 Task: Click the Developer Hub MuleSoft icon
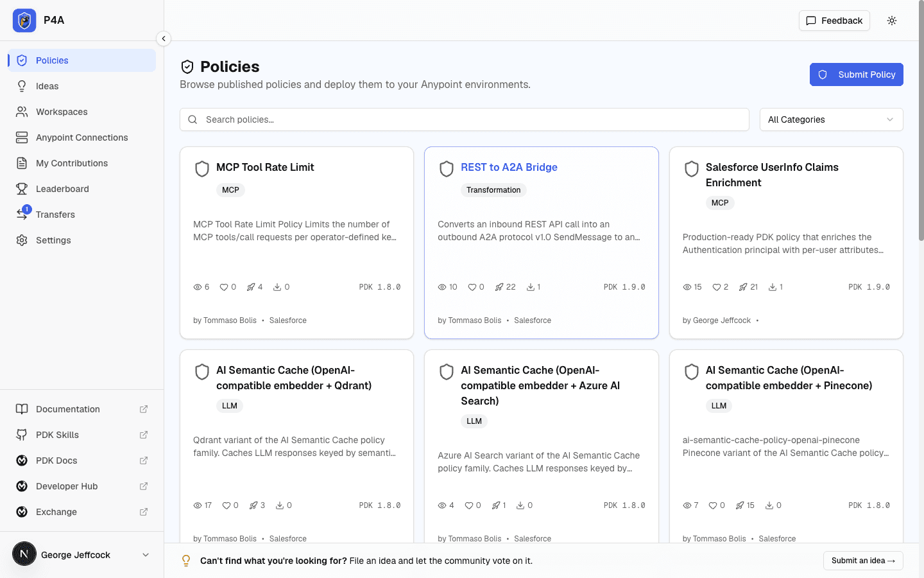pos(22,486)
